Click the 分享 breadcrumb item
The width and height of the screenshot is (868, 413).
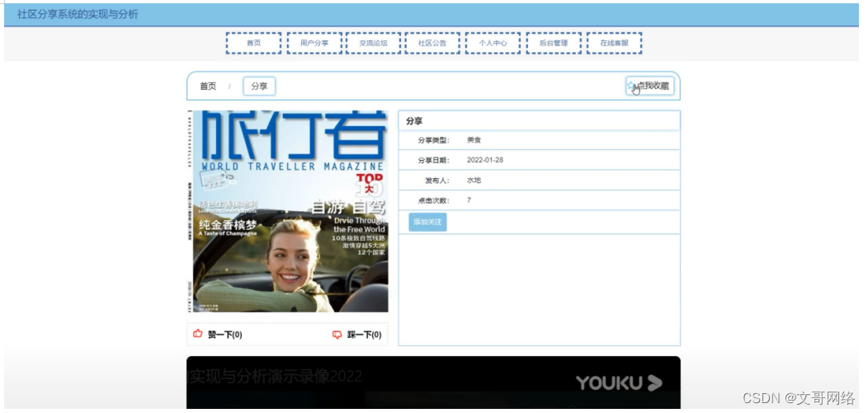tap(259, 87)
